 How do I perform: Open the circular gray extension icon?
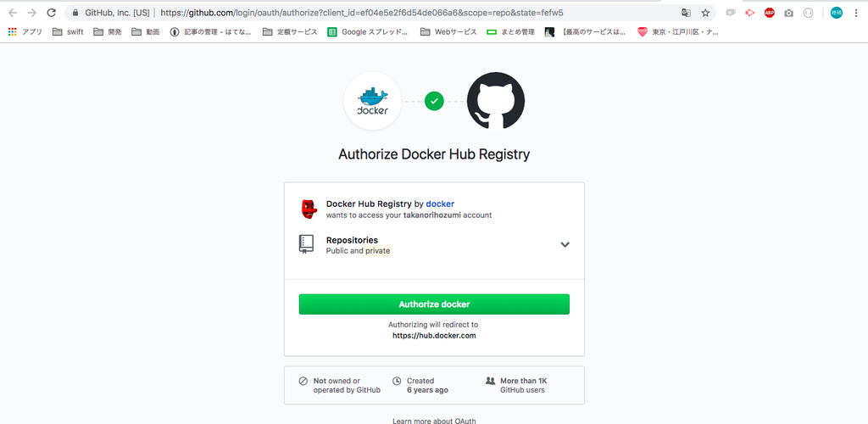coord(808,12)
